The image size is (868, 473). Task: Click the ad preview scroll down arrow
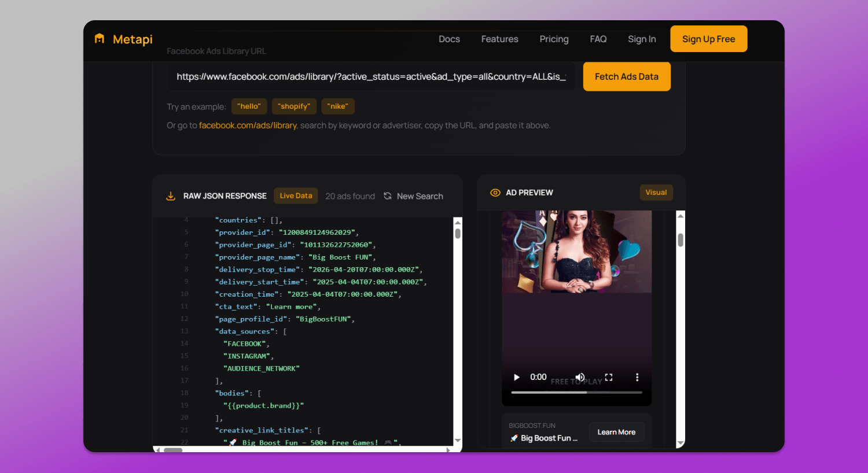pos(681,443)
